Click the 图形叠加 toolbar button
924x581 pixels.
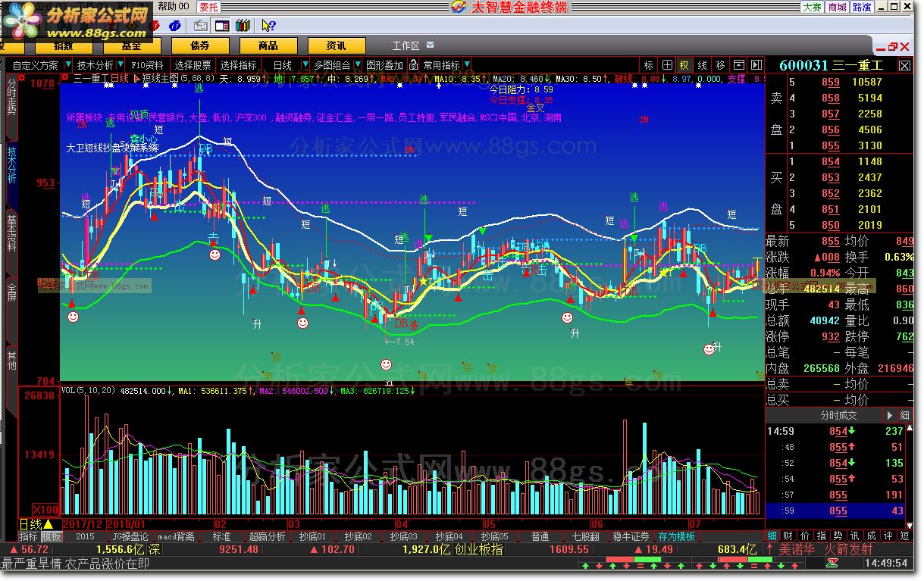(x=385, y=65)
